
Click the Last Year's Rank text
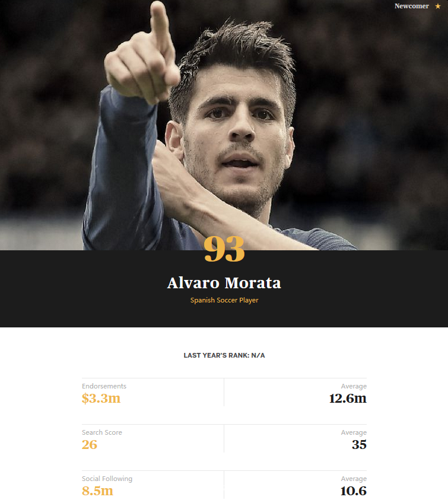point(224,355)
